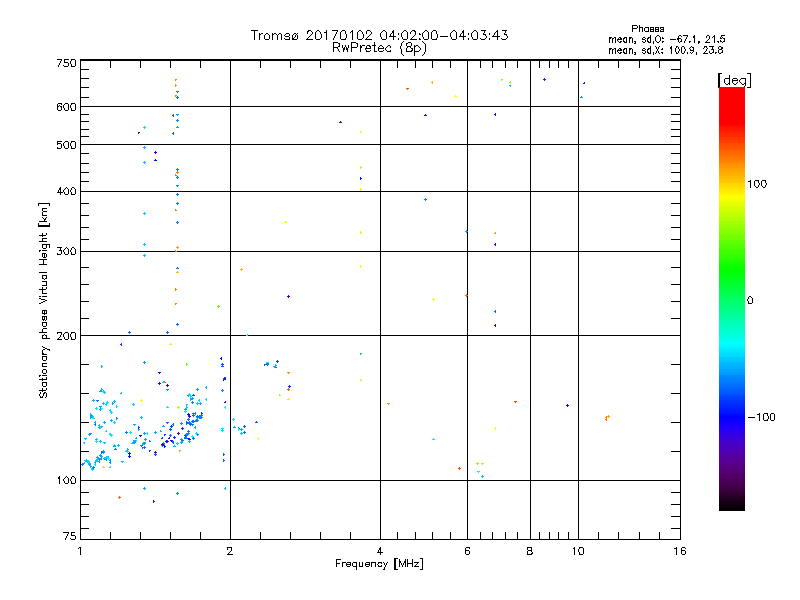800x600 pixels.
Task: Click the y-axis label "Stationary phase Virtual Height [km]"
Action: (44, 301)
